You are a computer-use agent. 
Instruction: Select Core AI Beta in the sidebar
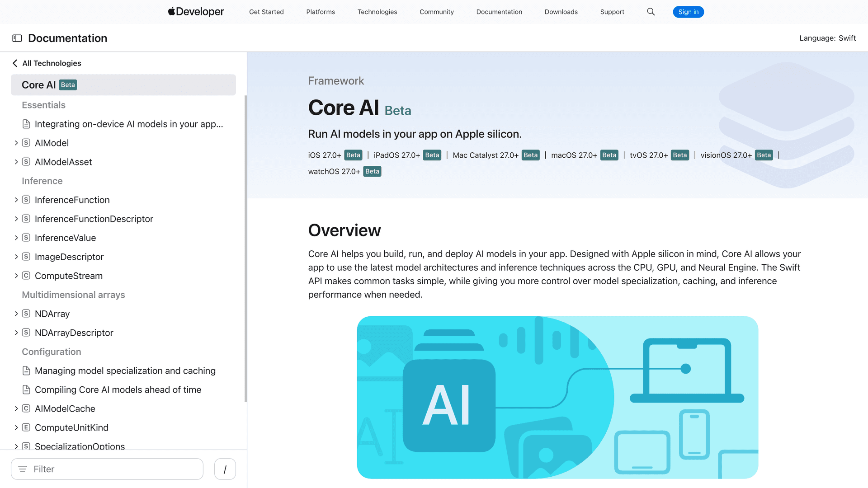[x=123, y=85]
